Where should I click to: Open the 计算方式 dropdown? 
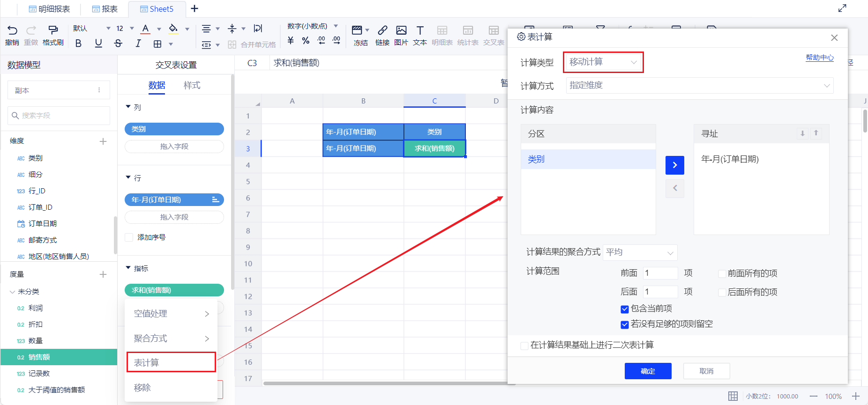tap(699, 86)
